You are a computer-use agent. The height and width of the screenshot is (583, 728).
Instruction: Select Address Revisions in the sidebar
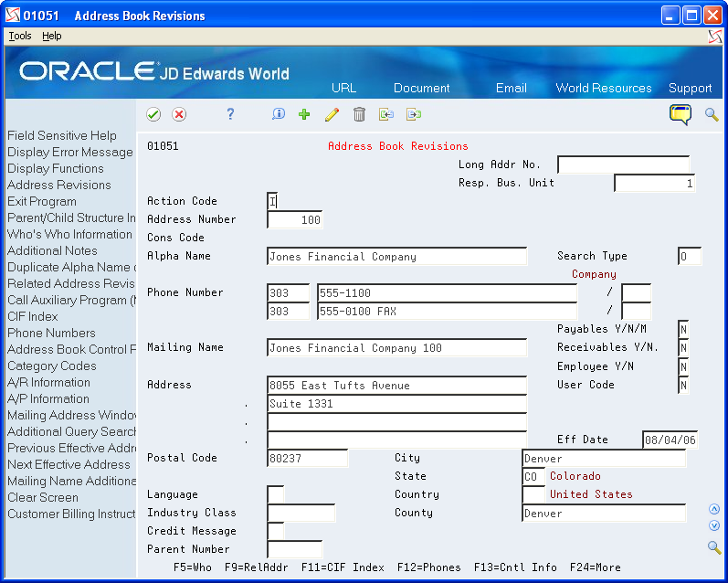59,185
